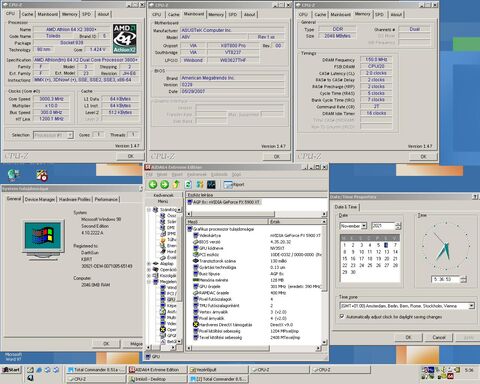480x384 pixels.
Task: Click the icon beside BIOS verzió row
Action: click(x=196, y=242)
